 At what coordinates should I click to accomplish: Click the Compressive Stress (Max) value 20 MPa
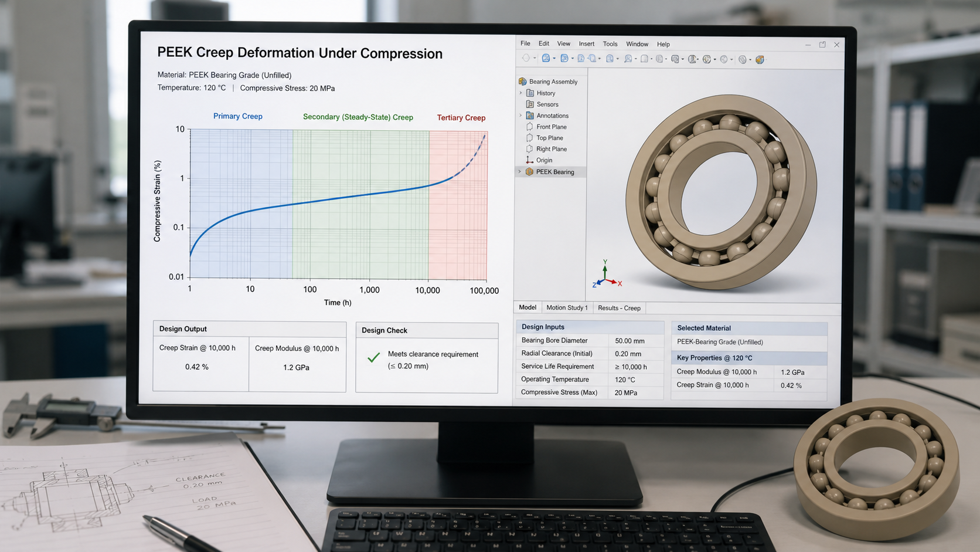(x=626, y=392)
